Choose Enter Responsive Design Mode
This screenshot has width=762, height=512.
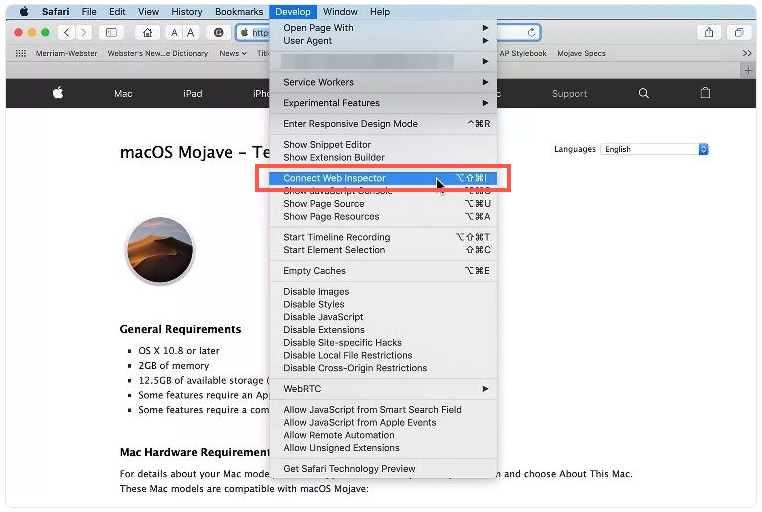click(383, 124)
